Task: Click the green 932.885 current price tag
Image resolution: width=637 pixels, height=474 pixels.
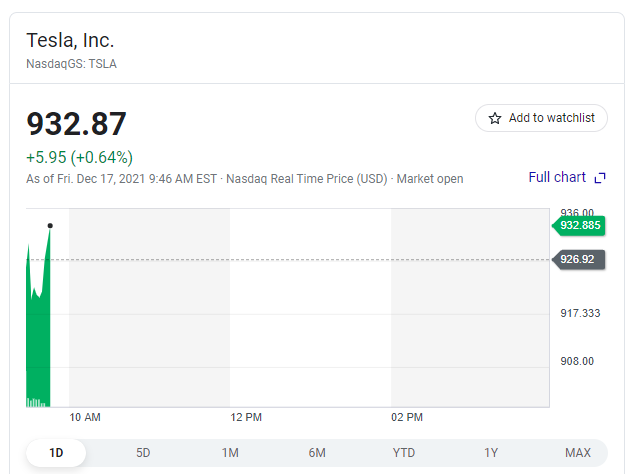Action: coord(581,225)
